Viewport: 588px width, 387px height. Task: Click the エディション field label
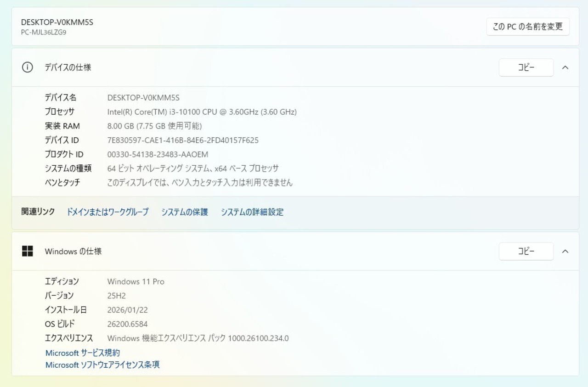62,281
